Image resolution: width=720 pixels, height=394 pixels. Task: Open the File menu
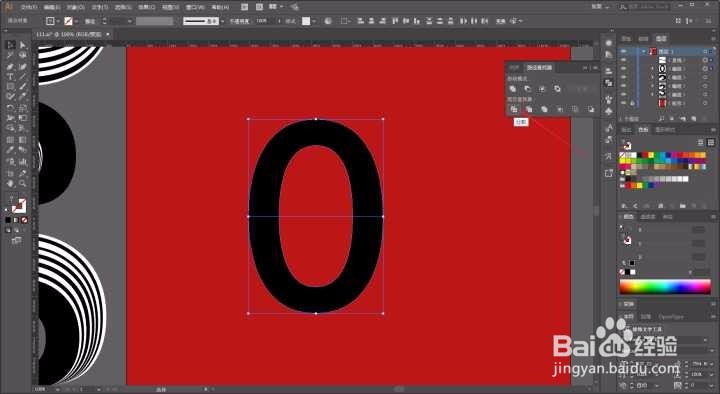(28, 7)
